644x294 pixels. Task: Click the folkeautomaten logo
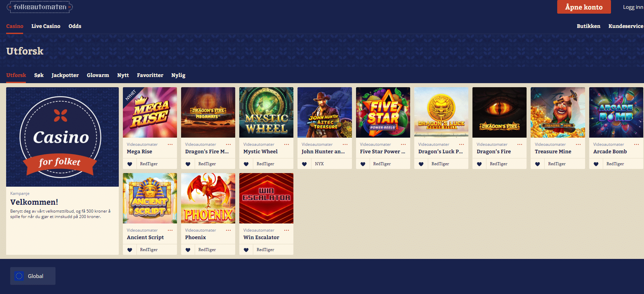tap(40, 7)
